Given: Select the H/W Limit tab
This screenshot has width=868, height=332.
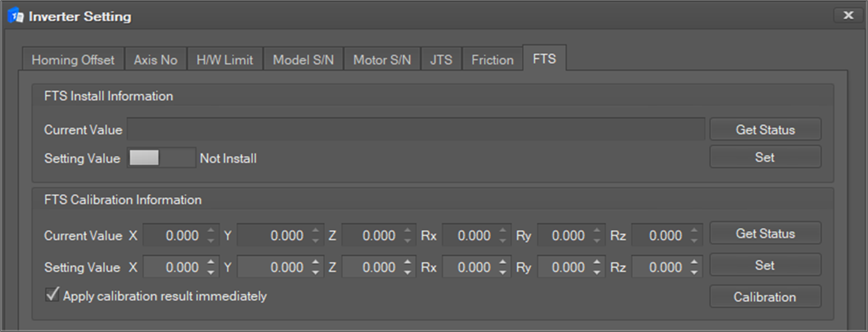Looking at the screenshot, I should (224, 60).
